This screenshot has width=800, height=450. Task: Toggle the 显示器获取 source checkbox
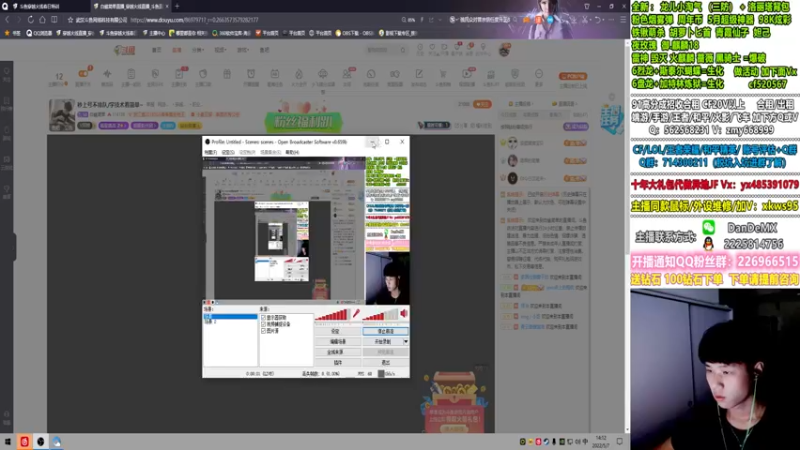(x=264, y=317)
